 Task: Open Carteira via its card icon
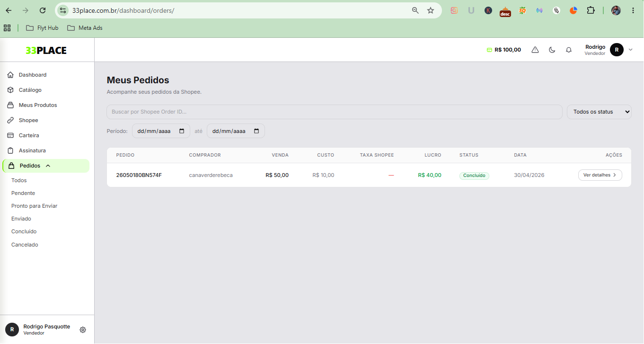click(10, 135)
